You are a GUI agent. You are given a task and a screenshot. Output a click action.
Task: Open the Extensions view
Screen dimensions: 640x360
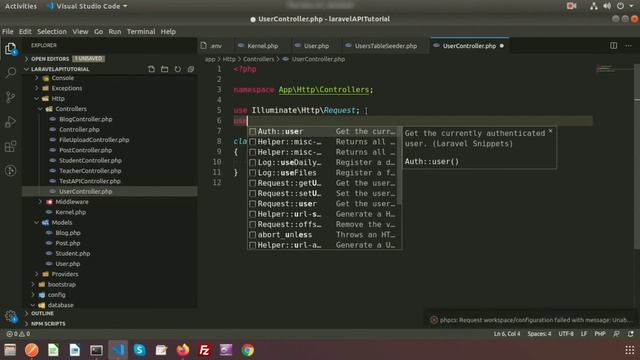[11, 146]
